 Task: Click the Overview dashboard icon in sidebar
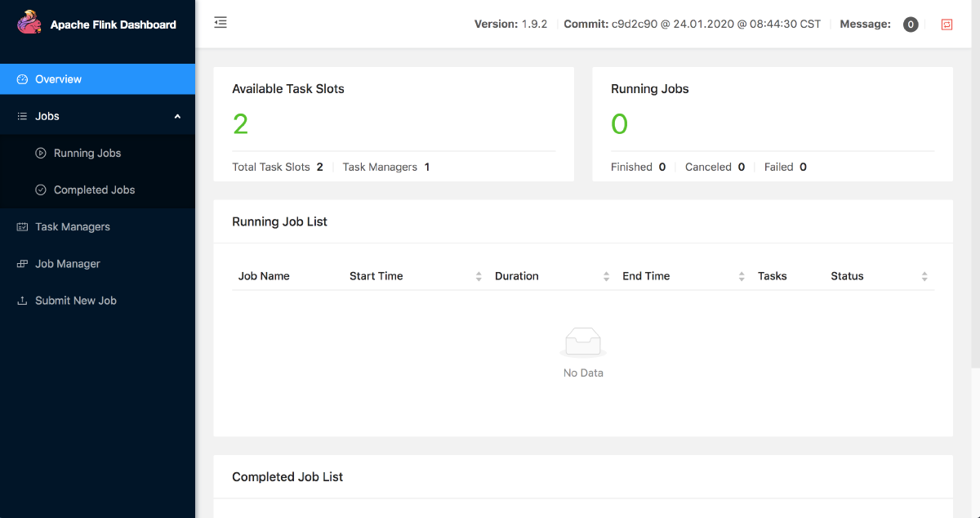point(22,79)
